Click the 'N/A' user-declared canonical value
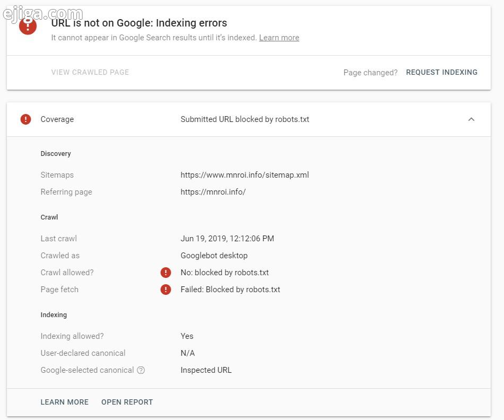The image size is (504, 420). pyautogui.click(x=187, y=353)
